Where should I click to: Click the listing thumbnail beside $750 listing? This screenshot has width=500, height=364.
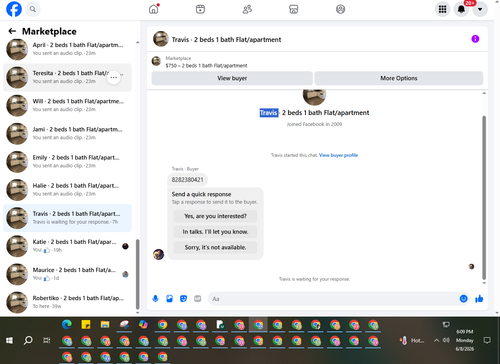coord(156,61)
